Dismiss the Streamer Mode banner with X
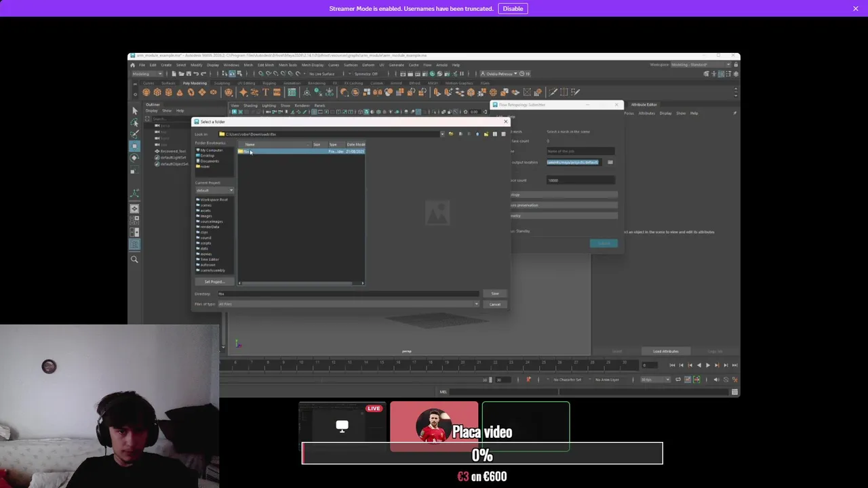This screenshot has width=868, height=488. pos(856,9)
